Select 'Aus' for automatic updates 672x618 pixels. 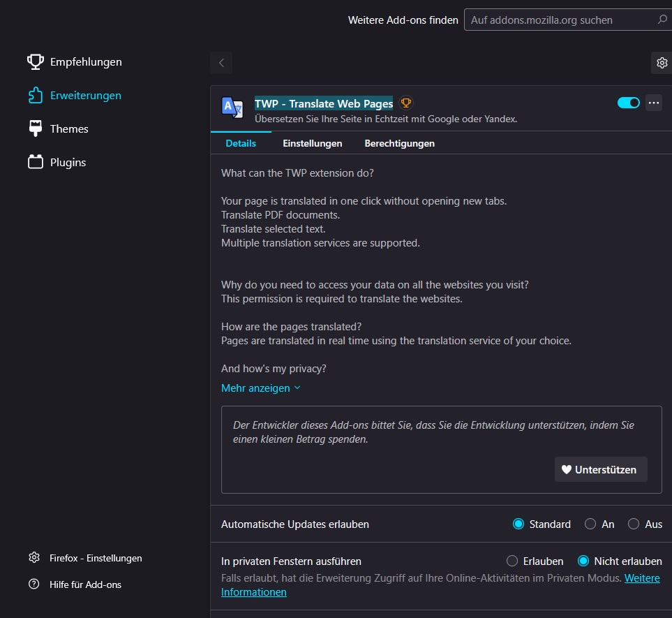[x=634, y=524]
